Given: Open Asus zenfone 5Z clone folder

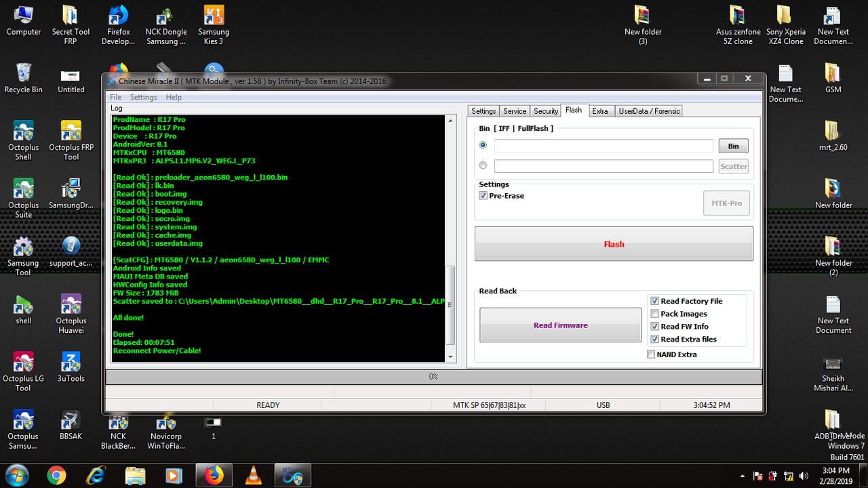Looking at the screenshot, I should tap(738, 25).
